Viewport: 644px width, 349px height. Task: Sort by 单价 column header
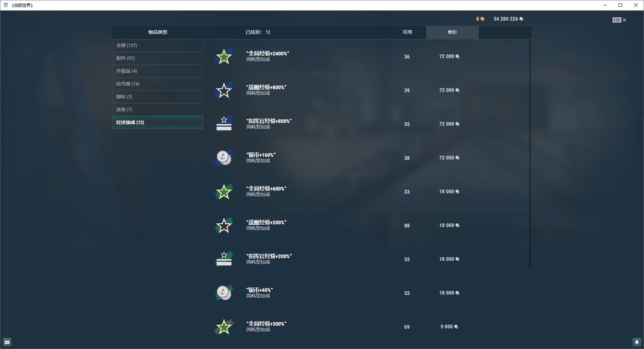point(452,32)
